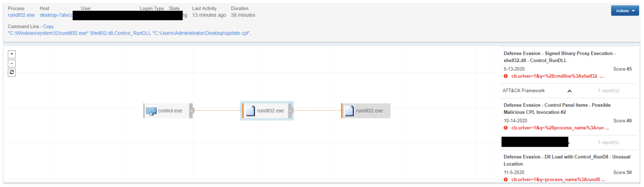Open Signed Binary Proxy Execution report
The width and height of the screenshot is (644, 187).
click(x=559, y=57)
